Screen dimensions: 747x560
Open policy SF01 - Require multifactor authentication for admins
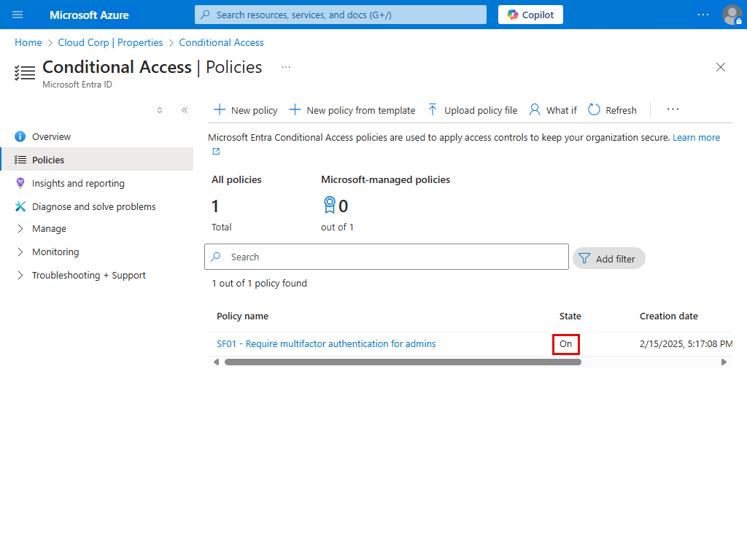[x=326, y=344]
